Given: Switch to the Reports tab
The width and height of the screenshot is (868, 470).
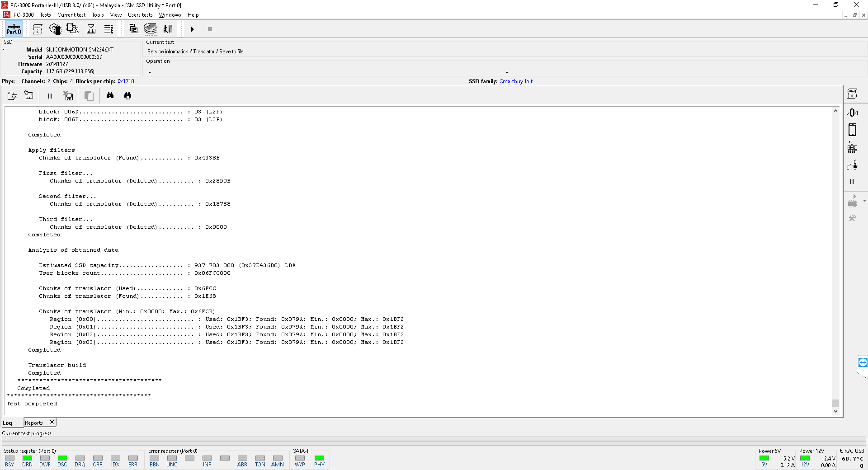Looking at the screenshot, I should (x=34, y=423).
